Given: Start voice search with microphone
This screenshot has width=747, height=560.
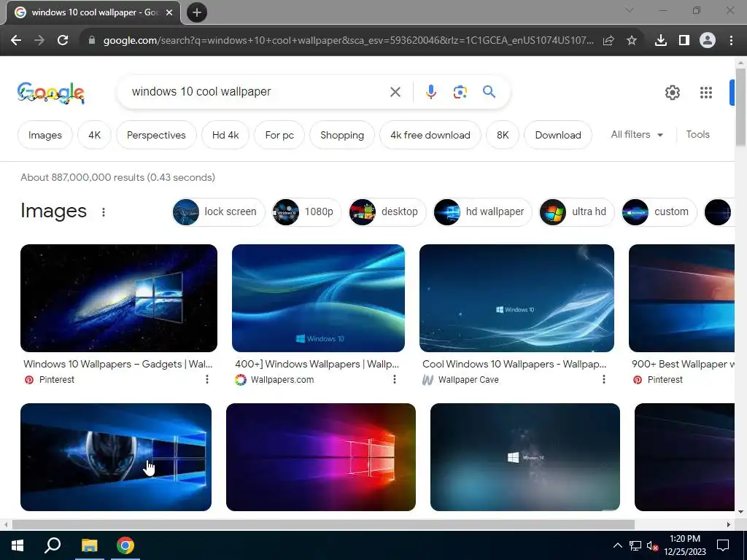Looking at the screenshot, I should pyautogui.click(x=431, y=92).
